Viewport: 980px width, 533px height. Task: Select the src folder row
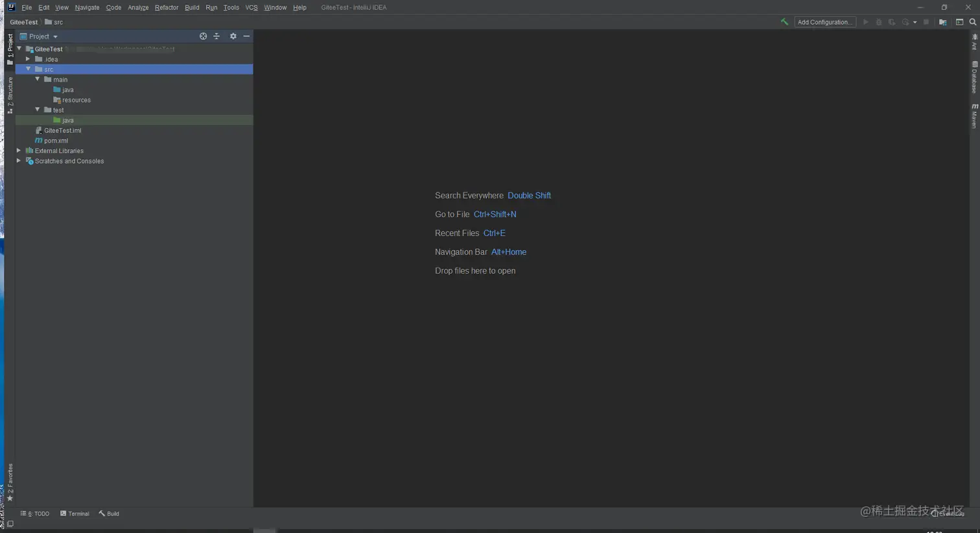pyautogui.click(x=134, y=69)
